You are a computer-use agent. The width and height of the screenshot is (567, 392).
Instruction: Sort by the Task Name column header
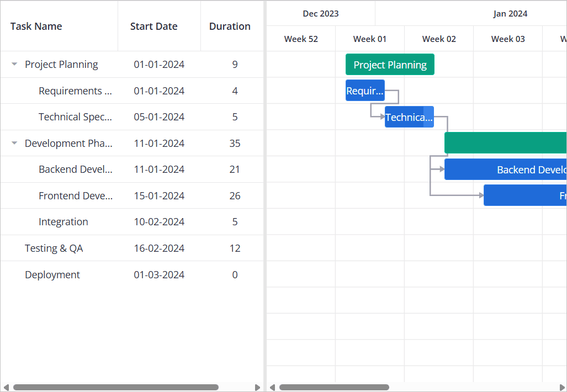pyautogui.click(x=36, y=27)
